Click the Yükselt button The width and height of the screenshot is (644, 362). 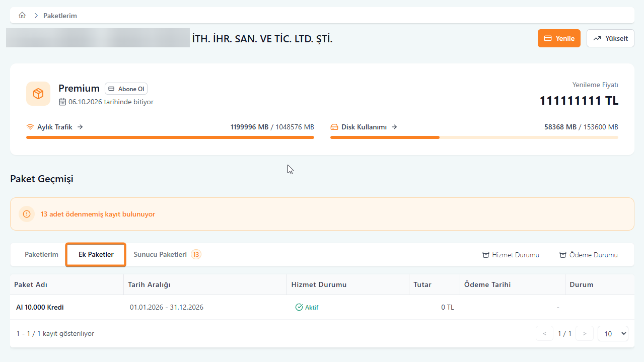[610, 38]
